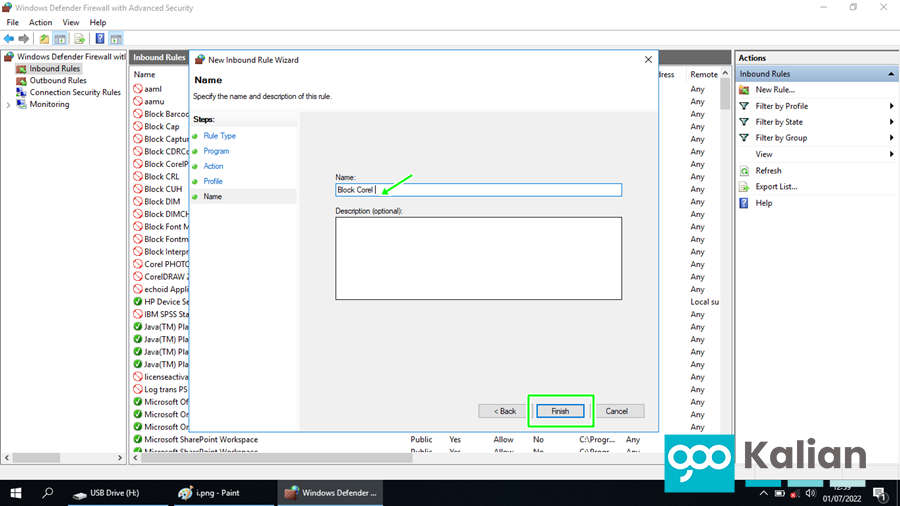Click the Filter by Group funnel icon
This screenshot has height=506, width=900.
pyautogui.click(x=744, y=138)
